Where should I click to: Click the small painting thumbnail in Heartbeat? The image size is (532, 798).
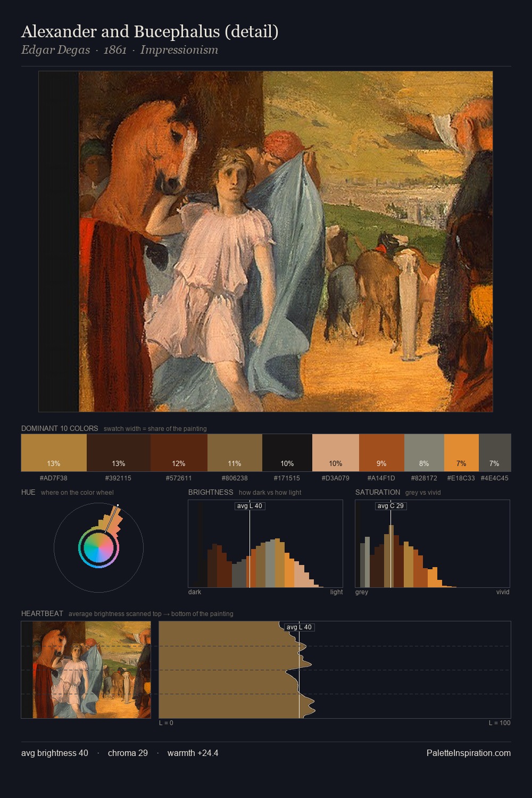click(x=86, y=670)
